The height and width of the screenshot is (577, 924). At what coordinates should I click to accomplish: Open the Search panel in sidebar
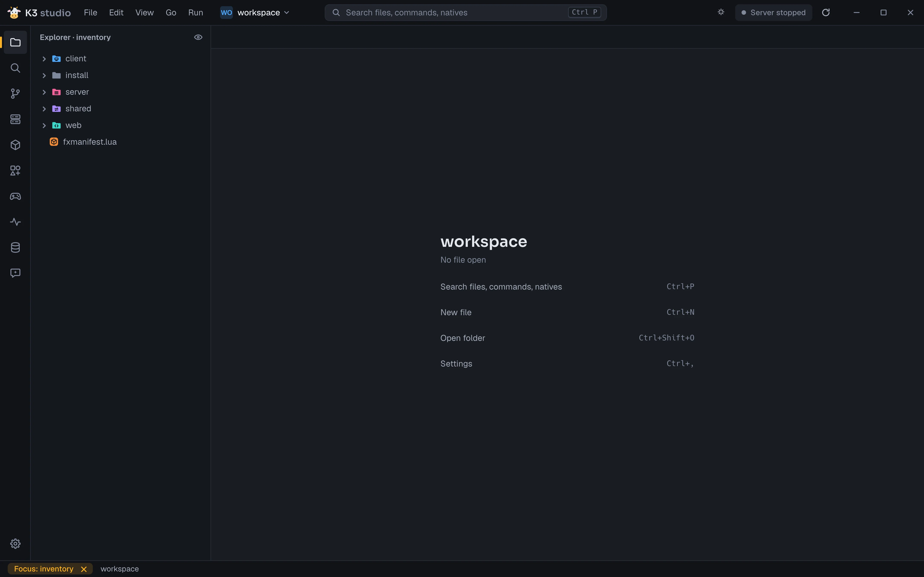[15, 68]
